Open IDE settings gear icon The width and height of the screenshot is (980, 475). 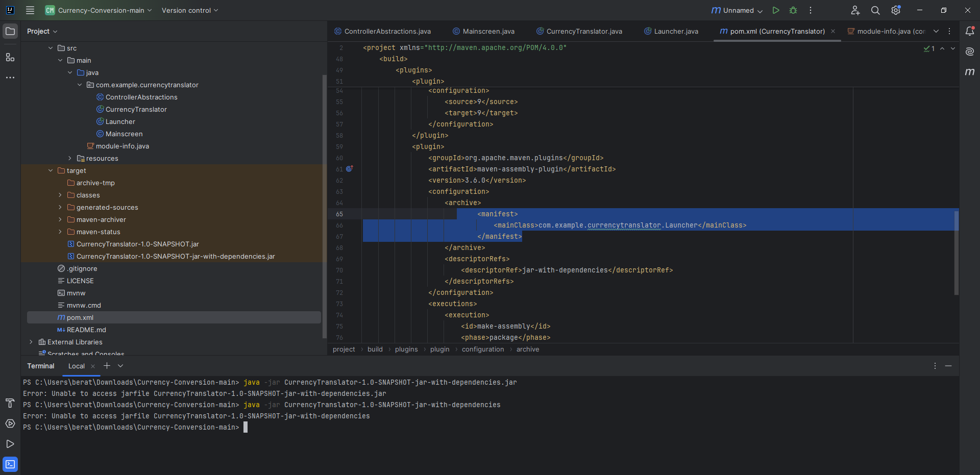point(896,10)
